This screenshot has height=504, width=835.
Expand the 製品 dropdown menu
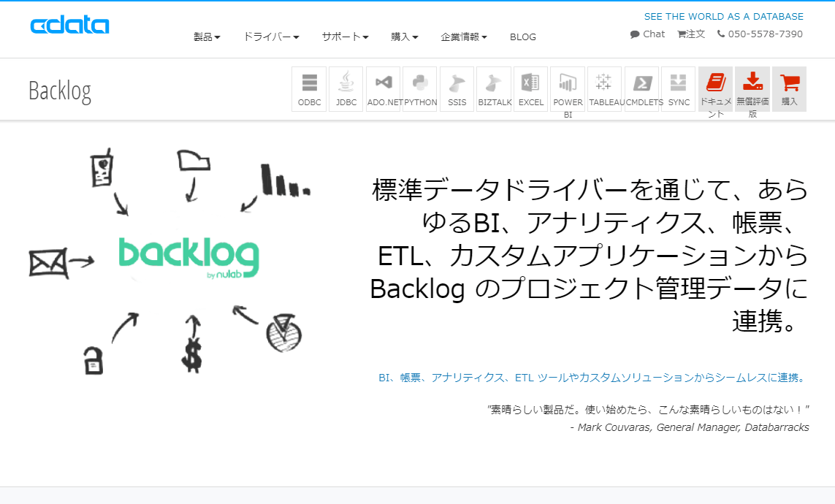click(x=206, y=36)
